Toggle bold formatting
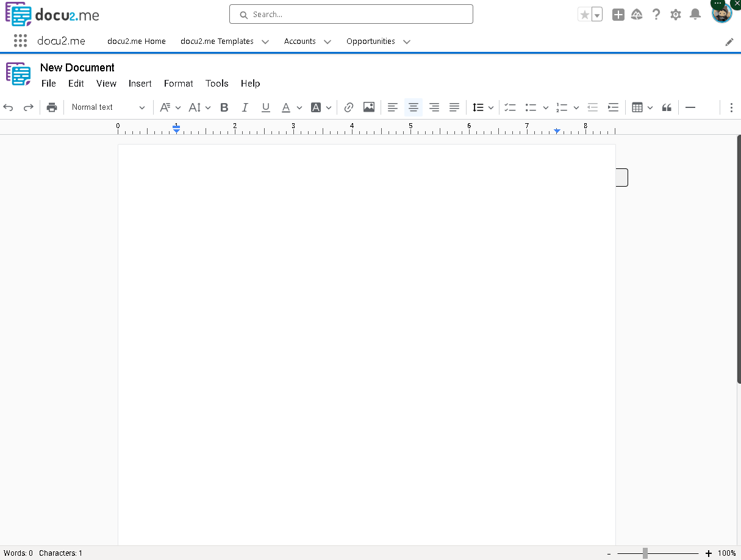The height and width of the screenshot is (560, 741). pyautogui.click(x=224, y=107)
